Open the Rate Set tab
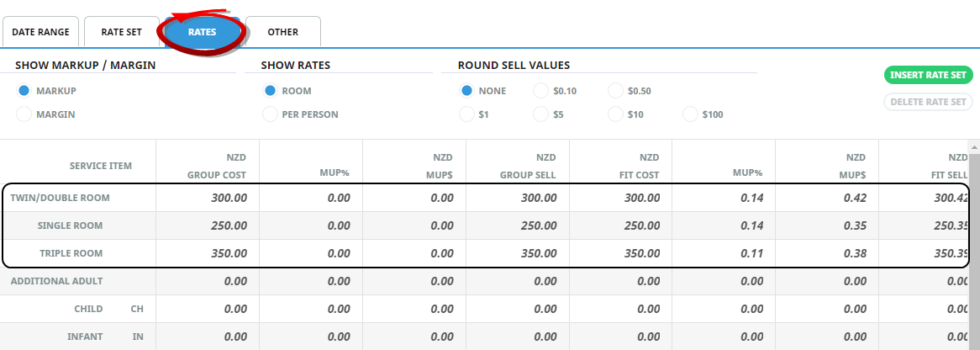 click(x=121, y=32)
